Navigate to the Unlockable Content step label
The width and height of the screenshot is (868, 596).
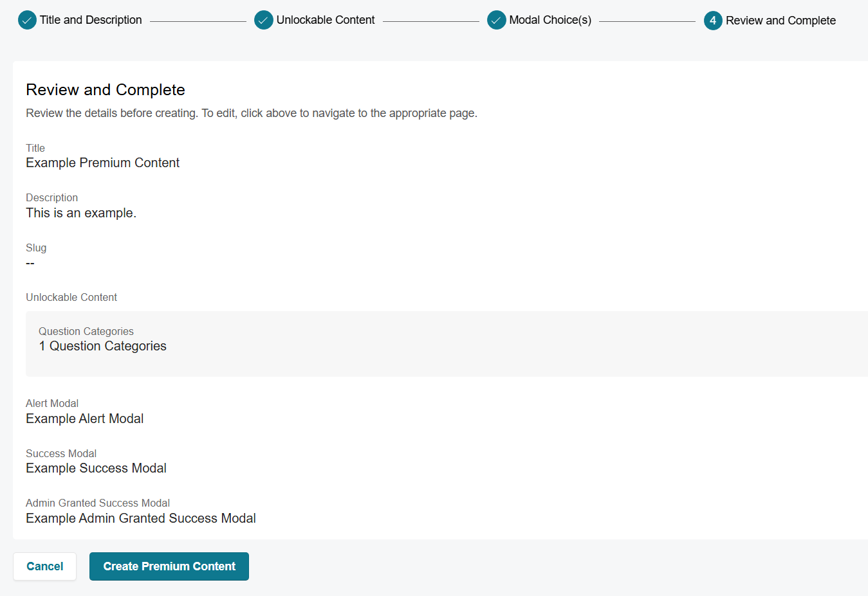[326, 20]
